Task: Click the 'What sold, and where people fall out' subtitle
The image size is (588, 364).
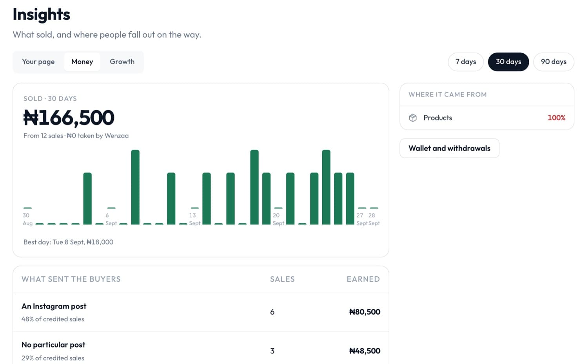Action: (x=107, y=35)
